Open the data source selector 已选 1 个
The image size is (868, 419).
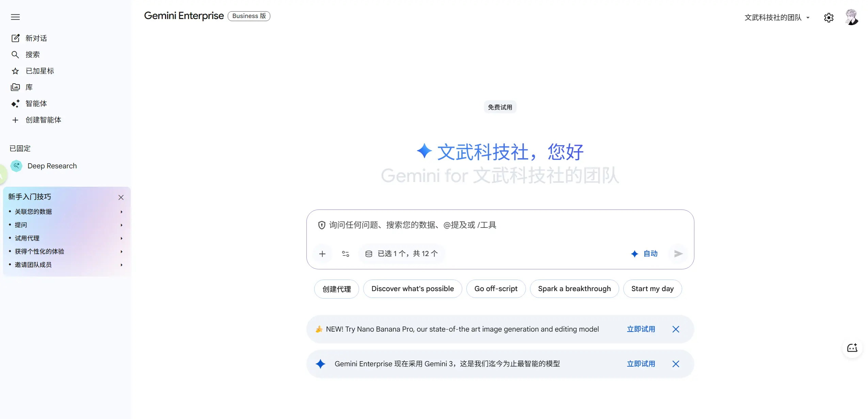click(x=402, y=253)
